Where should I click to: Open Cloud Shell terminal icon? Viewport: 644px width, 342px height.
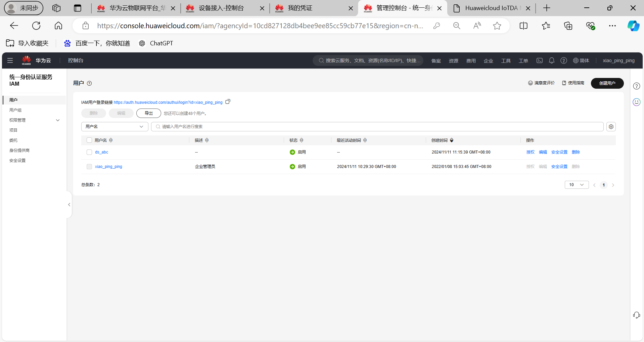539,60
